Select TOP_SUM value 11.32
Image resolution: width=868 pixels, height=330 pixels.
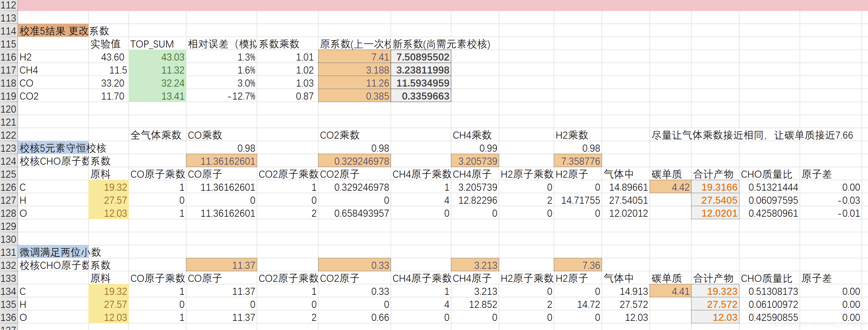(x=157, y=70)
